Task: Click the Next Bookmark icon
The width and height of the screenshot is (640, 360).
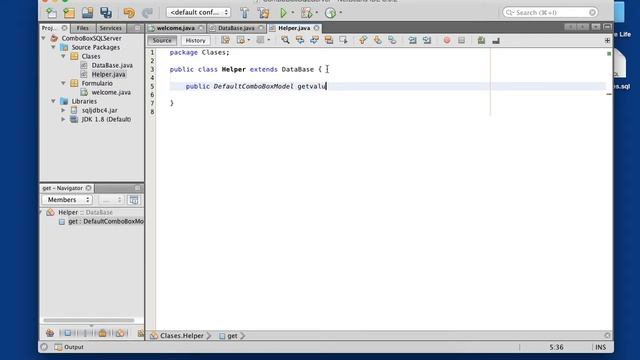Action: [x=378, y=40]
